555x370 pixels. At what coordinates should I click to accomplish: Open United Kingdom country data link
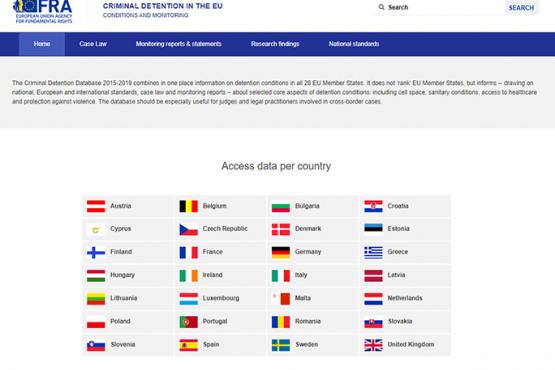click(411, 345)
